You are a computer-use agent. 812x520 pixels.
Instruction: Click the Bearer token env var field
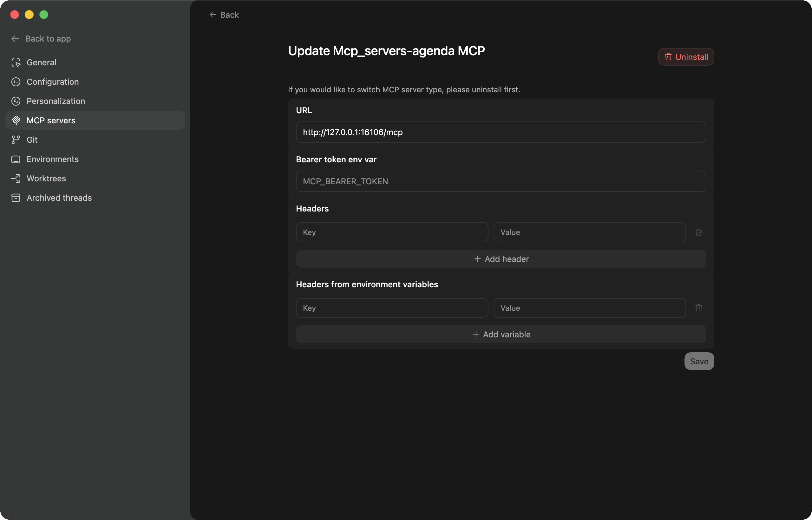(x=501, y=181)
